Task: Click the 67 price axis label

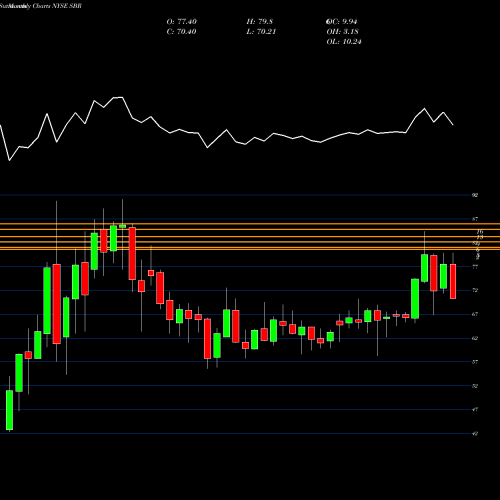Action: coord(475,314)
